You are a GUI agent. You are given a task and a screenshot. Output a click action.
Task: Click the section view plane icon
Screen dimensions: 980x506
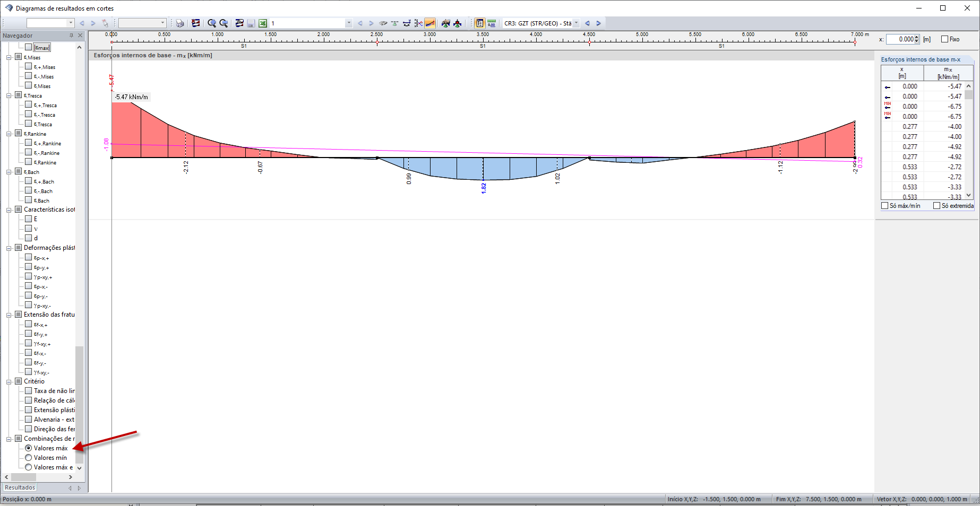coord(383,23)
